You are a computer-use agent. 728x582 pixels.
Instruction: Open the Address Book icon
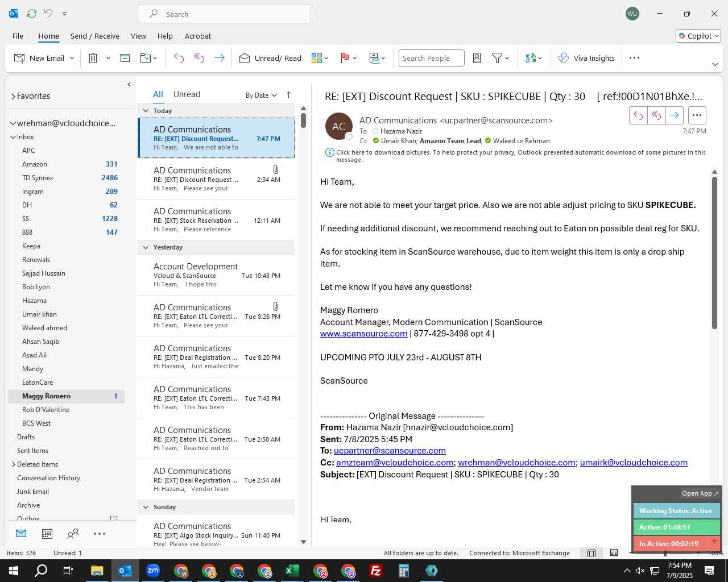[477, 58]
